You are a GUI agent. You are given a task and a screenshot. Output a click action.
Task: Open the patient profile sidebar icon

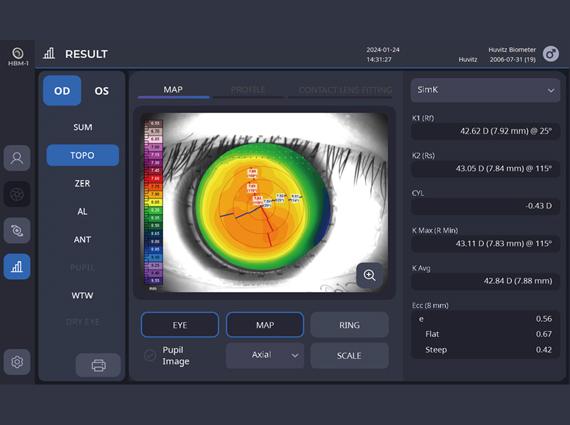click(17, 158)
